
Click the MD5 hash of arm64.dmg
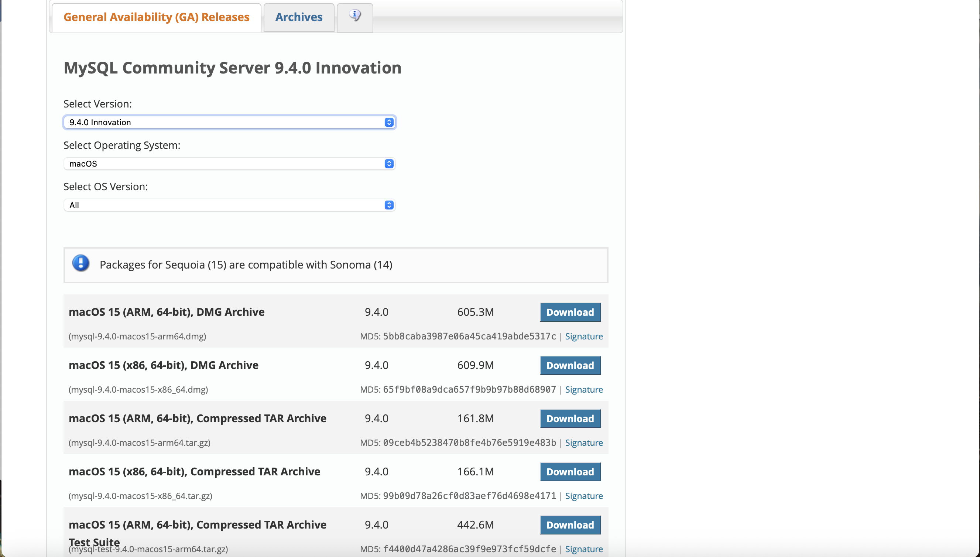pyautogui.click(x=469, y=336)
